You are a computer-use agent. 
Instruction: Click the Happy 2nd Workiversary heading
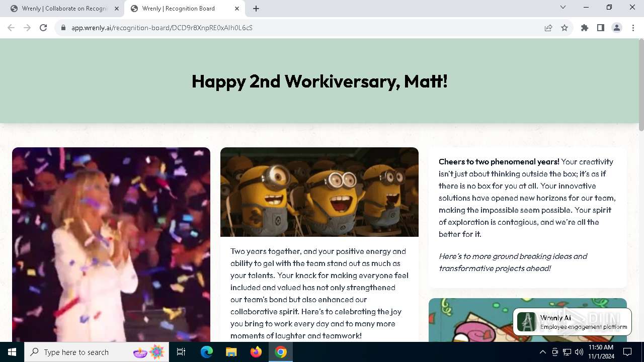tap(319, 81)
